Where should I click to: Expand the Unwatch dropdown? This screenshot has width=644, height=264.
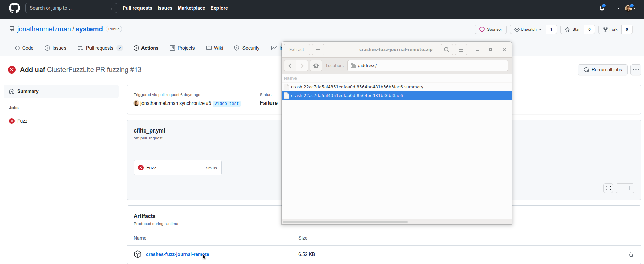pos(528,29)
